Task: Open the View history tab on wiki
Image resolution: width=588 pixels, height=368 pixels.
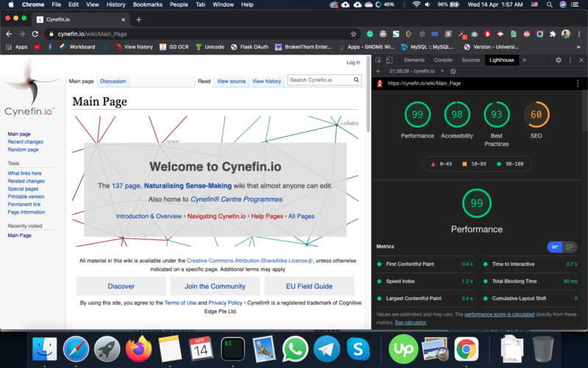Action: [x=267, y=81]
